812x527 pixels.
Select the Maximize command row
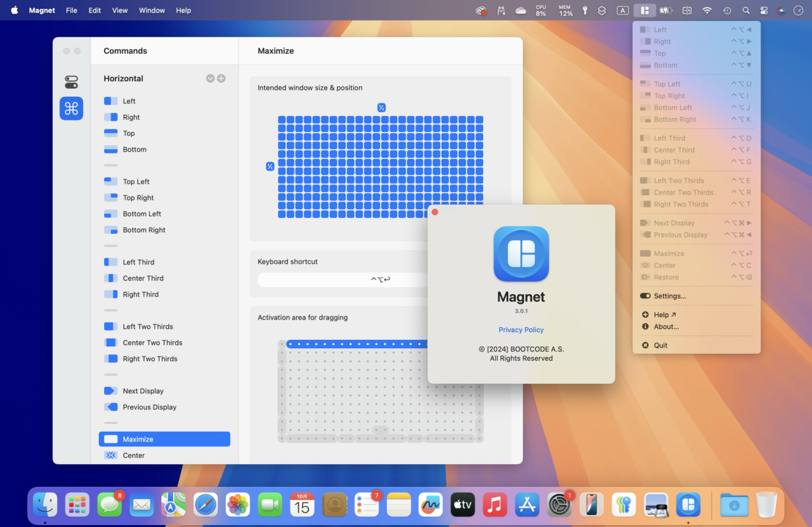click(x=164, y=439)
